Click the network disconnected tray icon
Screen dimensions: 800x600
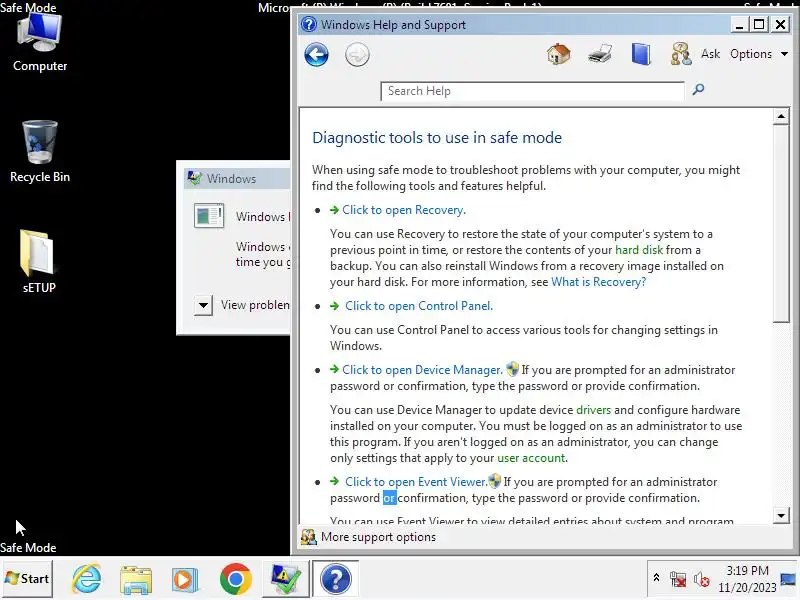point(678,579)
